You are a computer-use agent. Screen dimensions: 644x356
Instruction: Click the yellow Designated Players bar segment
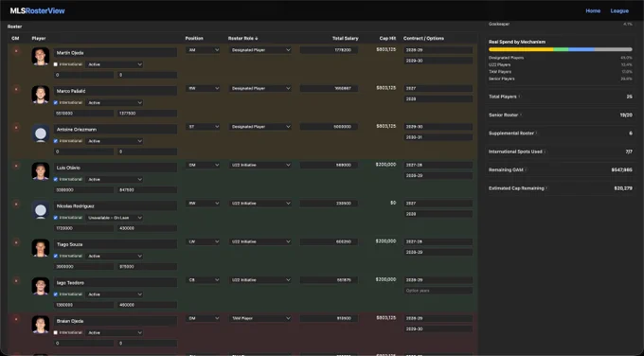(521, 49)
